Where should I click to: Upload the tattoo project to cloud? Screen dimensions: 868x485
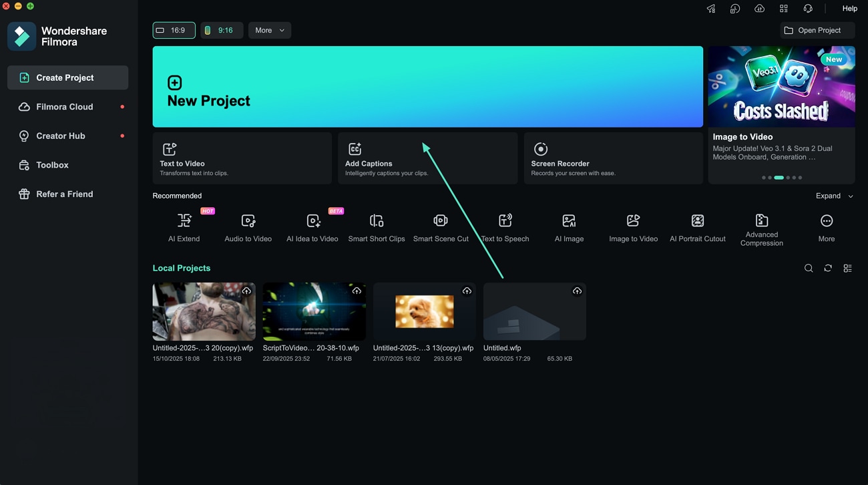pos(246,291)
